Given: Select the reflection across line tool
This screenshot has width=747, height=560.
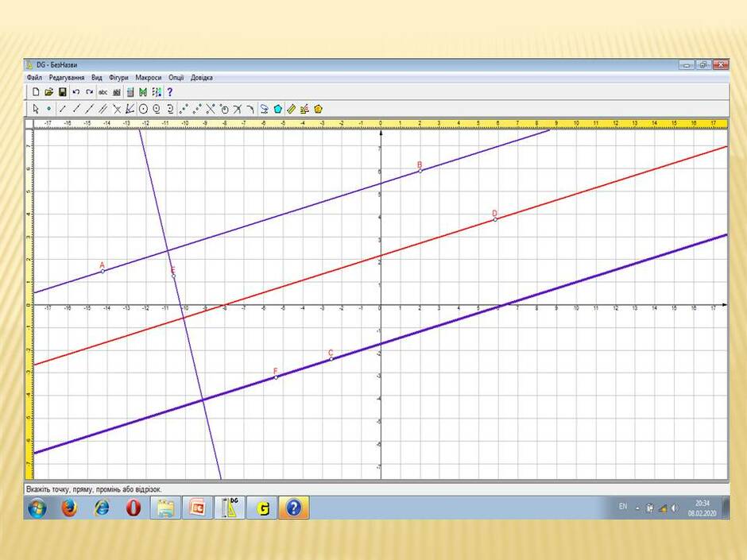Looking at the screenshot, I should coord(211,109).
